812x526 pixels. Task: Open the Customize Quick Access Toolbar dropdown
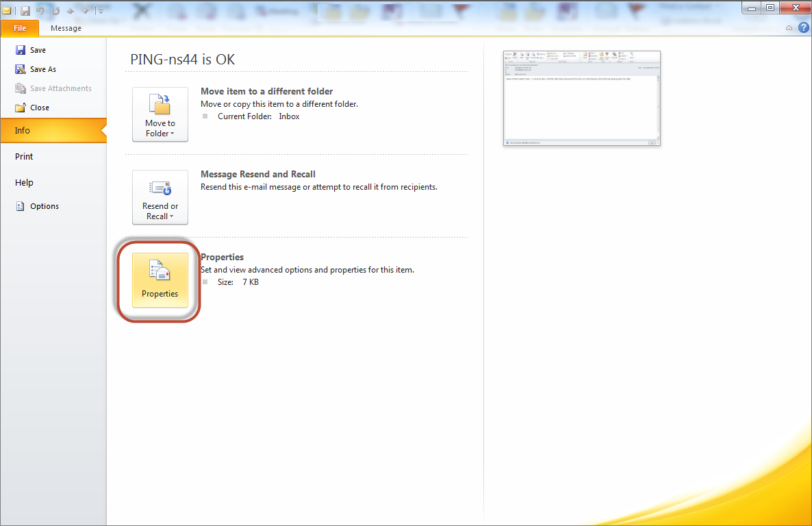click(x=99, y=10)
